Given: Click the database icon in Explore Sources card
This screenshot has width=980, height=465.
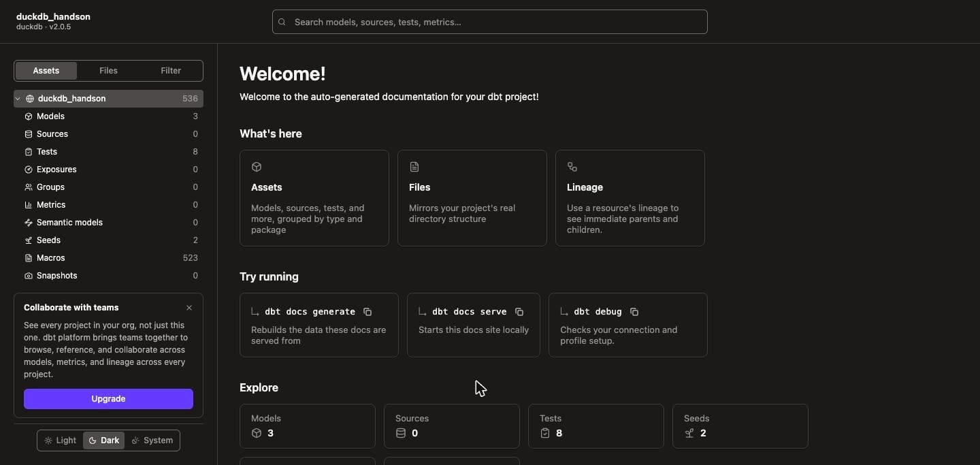Looking at the screenshot, I should pos(401,433).
